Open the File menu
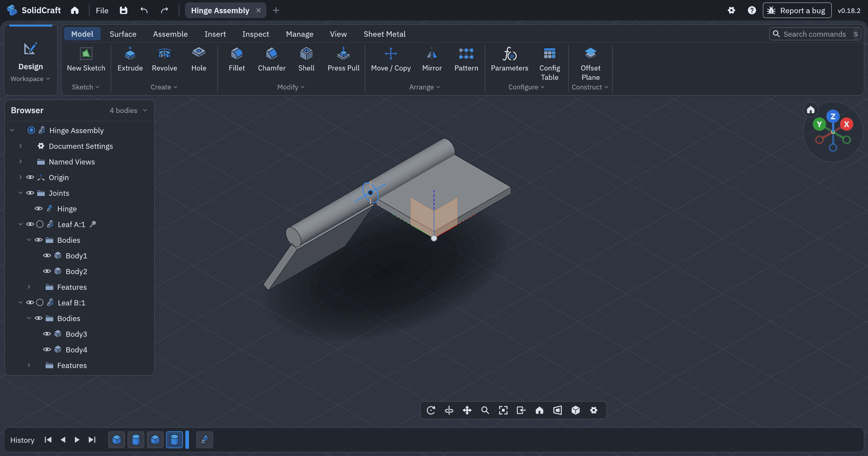This screenshot has height=456, width=868. click(x=102, y=11)
